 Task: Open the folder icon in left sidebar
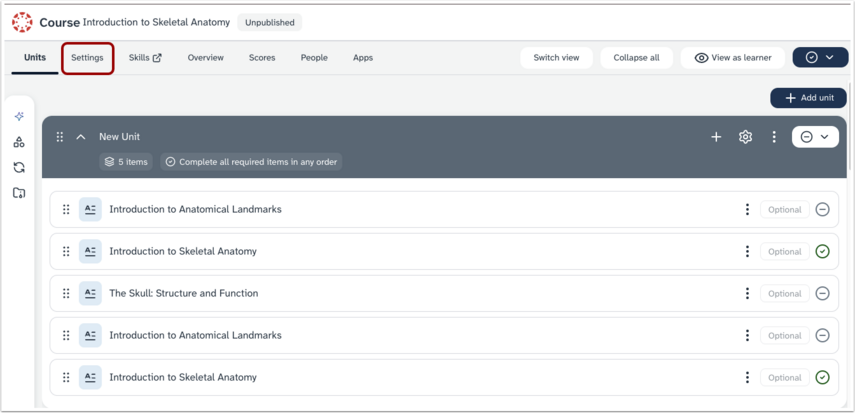pyautogui.click(x=19, y=193)
